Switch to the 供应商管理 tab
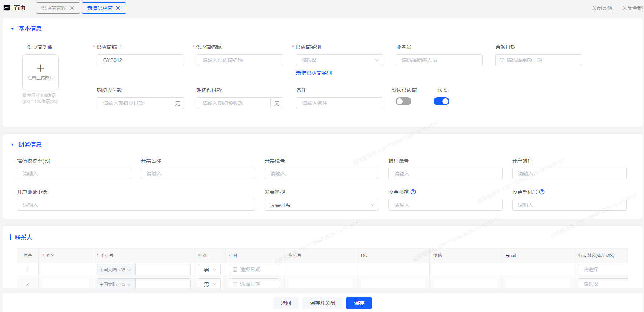Screen dimensions: 644x312 coord(54,8)
